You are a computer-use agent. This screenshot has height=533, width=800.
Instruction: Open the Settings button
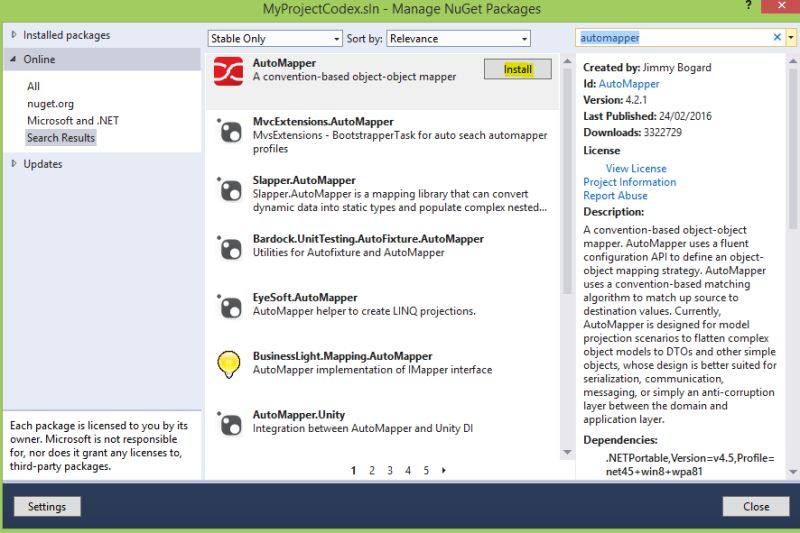click(x=47, y=506)
